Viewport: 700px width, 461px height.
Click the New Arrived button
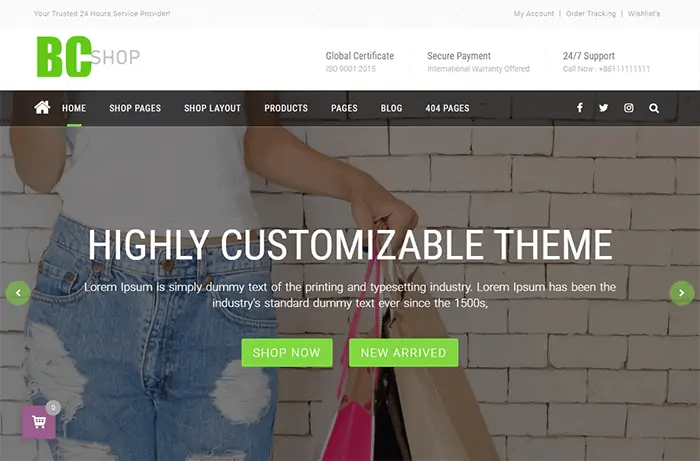pos(404,353)
